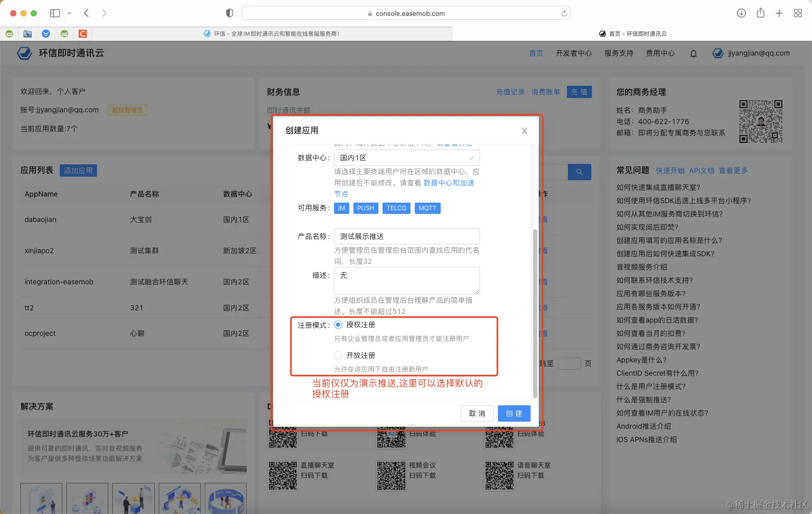Open FAQ 什么是强制推送?
The height and width of the screenshot is (514, 812).
643,400
